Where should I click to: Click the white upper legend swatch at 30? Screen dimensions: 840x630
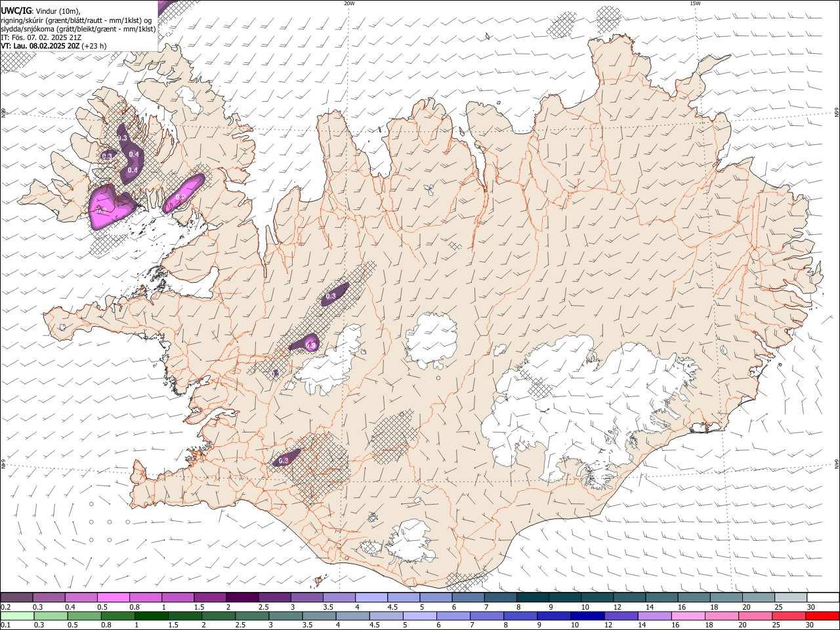point(823,597)
